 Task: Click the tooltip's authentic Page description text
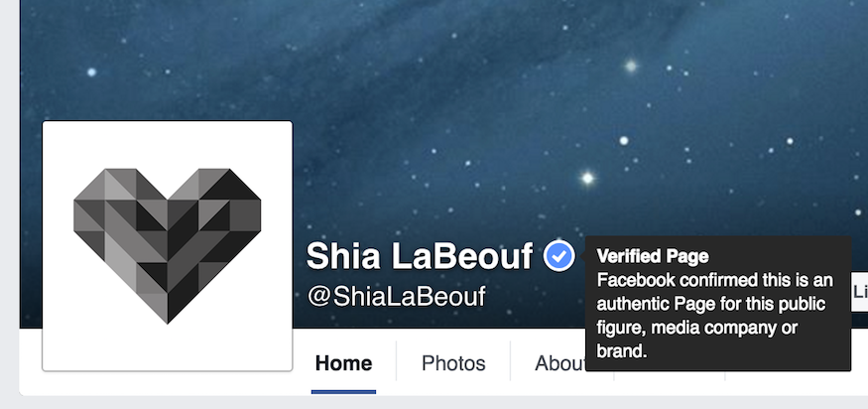(x=714, y=316)
